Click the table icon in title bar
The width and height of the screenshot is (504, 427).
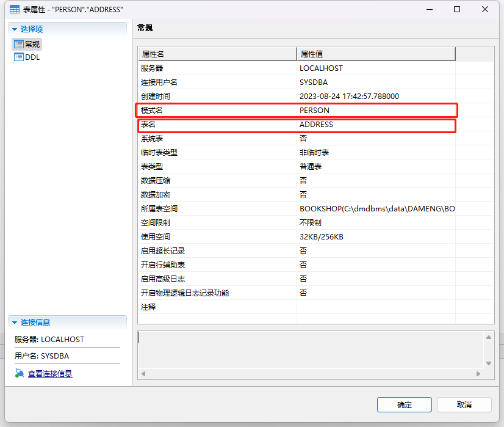15,9
